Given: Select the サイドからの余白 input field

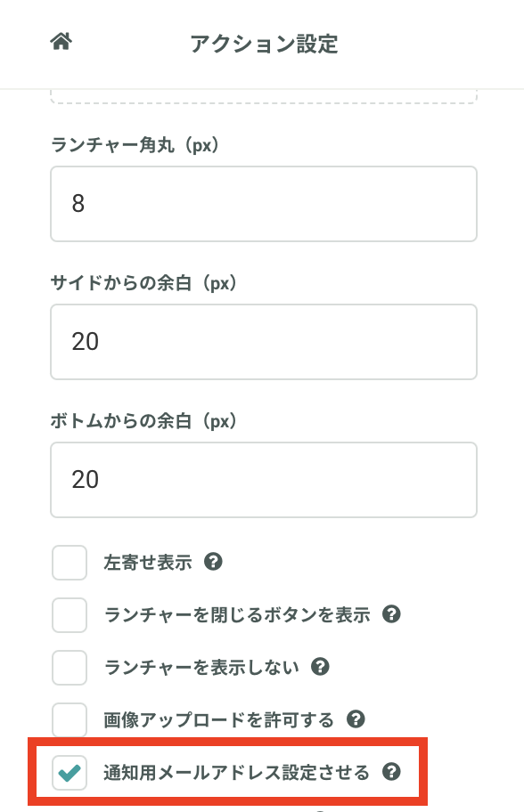Looking at the screenshot, I should [263, 342].
